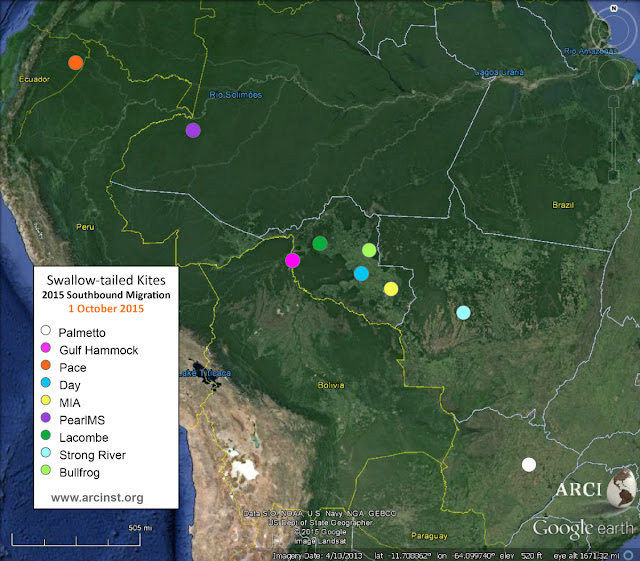Screen dimensions: 640x561
Task: Click the green legend swatch beside Lacombe
Action: tap(46, 435)
